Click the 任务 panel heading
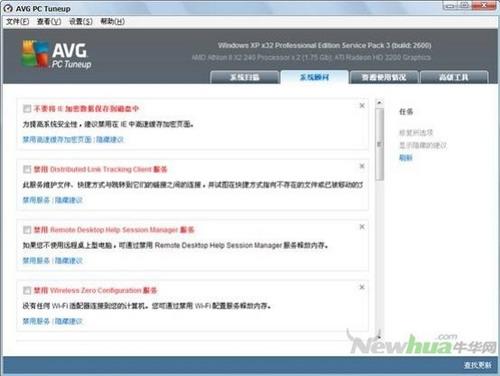This screenshot has width=500, height=376. pyautogui.click(x=406, y=112)
